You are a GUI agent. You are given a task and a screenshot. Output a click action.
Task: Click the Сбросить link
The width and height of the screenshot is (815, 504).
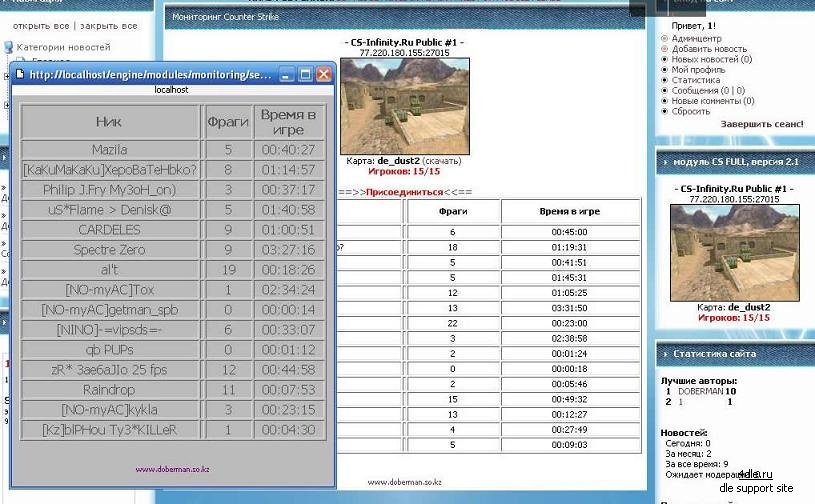(x=690, y=111)
